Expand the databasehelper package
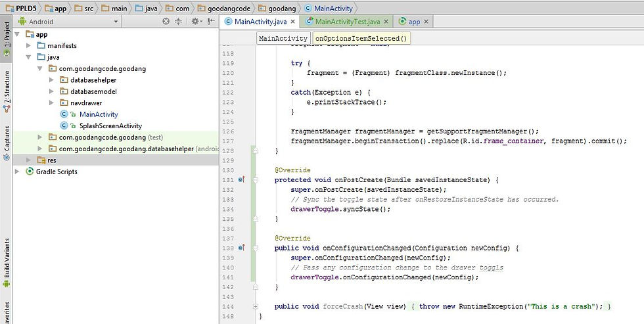The width and height of the screenshot is (644, 324). click(51, 80)
